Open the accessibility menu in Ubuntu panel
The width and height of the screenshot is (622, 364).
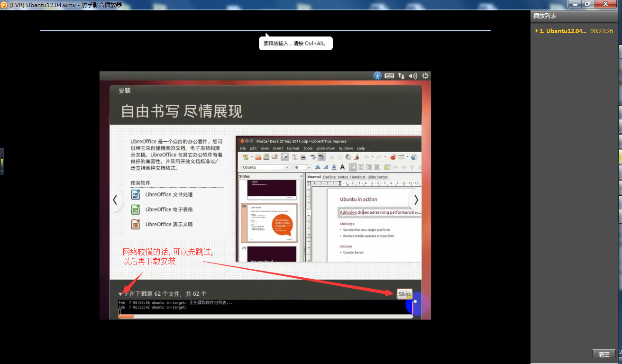tap(377, 75)
